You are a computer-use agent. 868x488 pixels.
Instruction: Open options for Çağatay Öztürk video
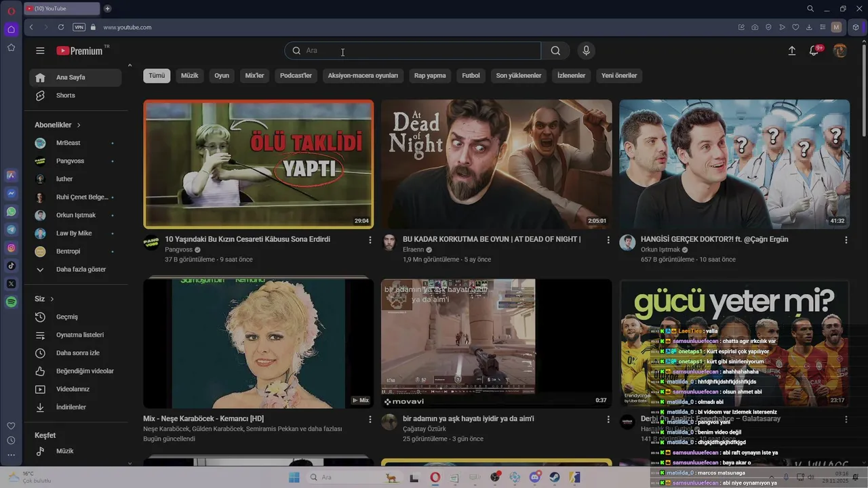(608, 420)
